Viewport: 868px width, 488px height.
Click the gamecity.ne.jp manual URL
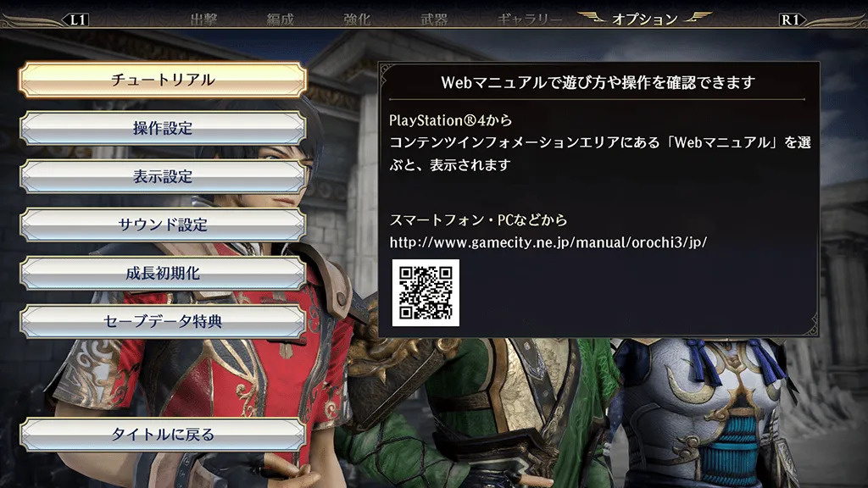548,242
